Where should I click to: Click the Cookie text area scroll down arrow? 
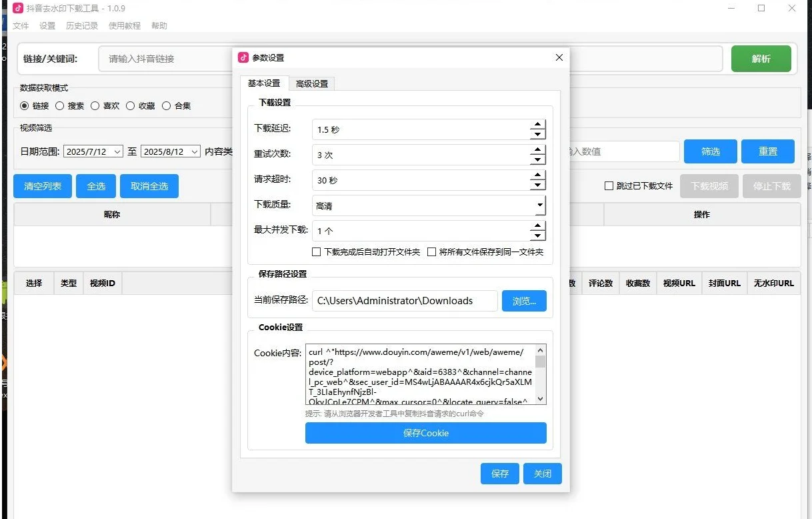[x=541, y=399]
